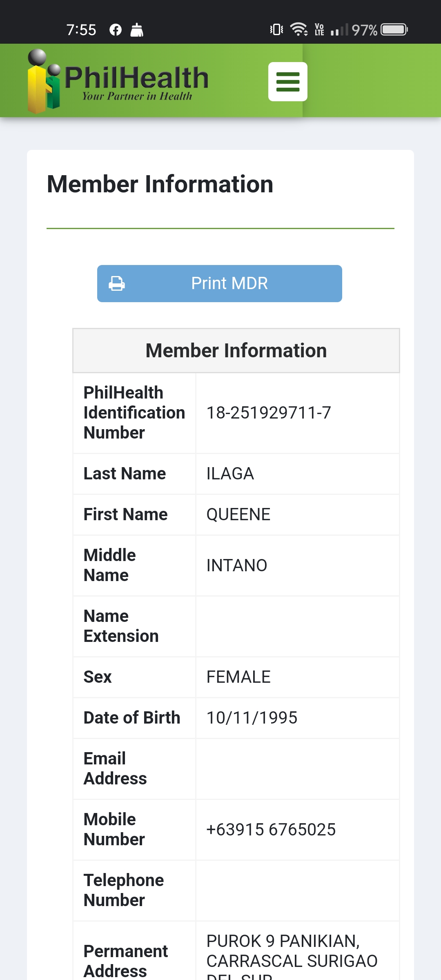Tap the Wi-Fi status icon
441x980 pixels.
pos(298,29)
